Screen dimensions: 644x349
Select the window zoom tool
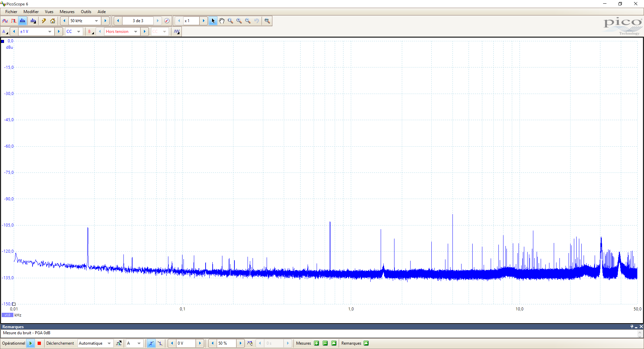click(230, 21)
